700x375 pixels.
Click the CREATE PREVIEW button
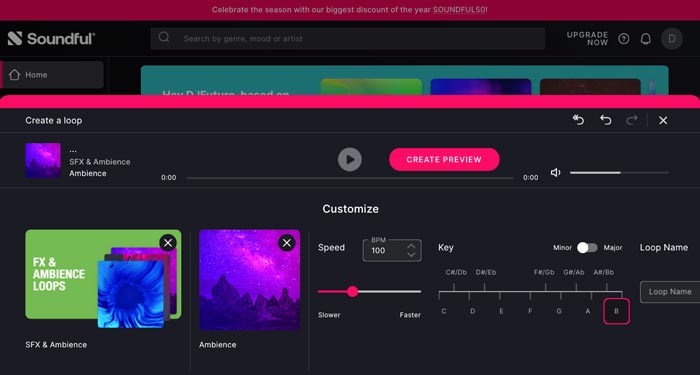pyautogui.click(x=444, y=159)
